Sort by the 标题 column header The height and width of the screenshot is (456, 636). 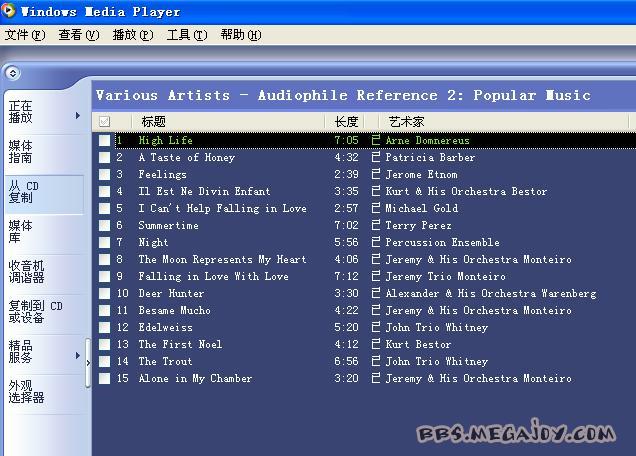(228, 121)
